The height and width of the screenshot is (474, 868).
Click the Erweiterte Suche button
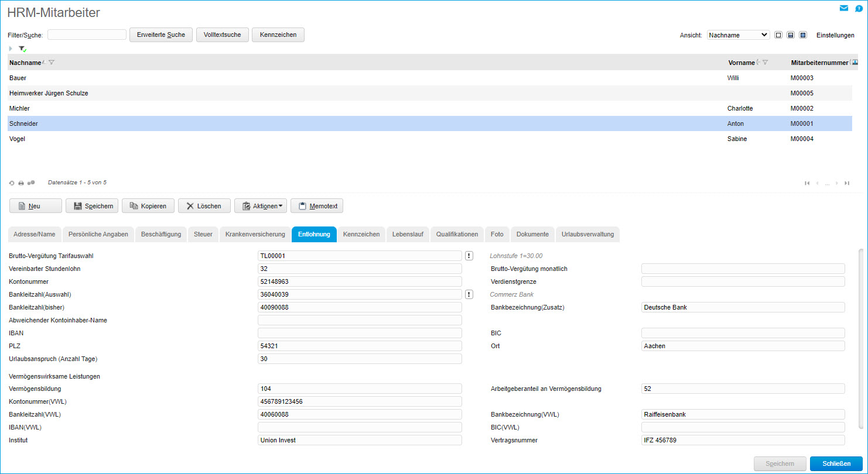point(161,35)
